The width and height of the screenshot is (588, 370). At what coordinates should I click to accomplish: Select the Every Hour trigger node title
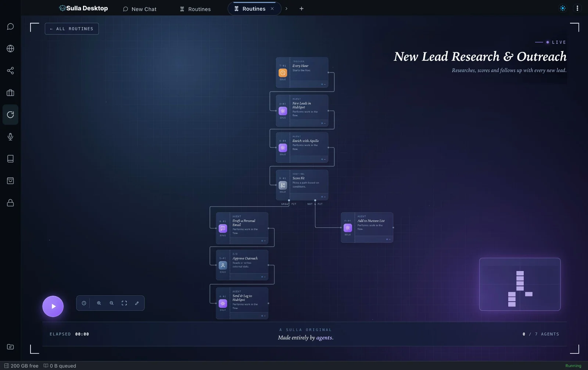click(x=300, y=66)
